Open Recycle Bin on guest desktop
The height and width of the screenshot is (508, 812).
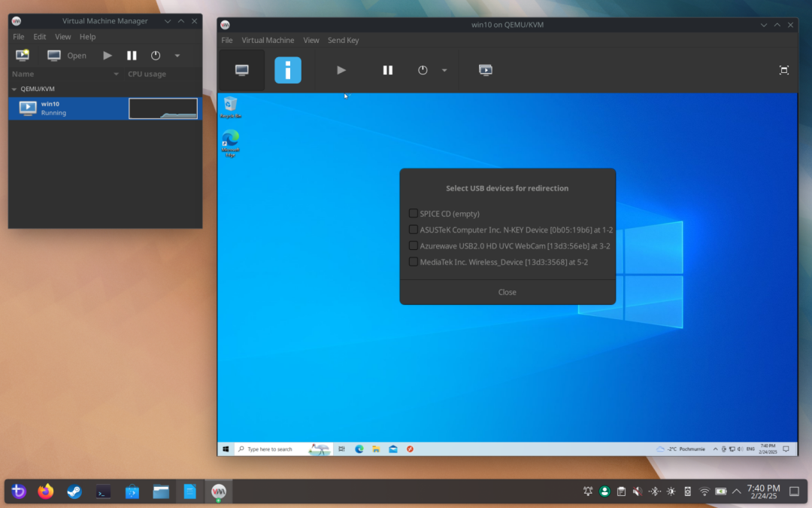point(231,108)
